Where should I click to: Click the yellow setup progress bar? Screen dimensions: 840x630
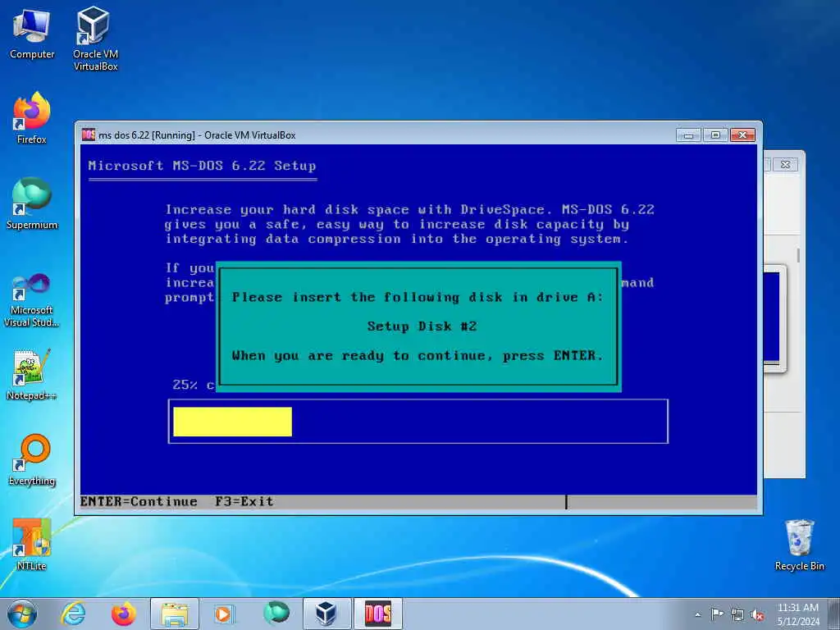[232, 422]
